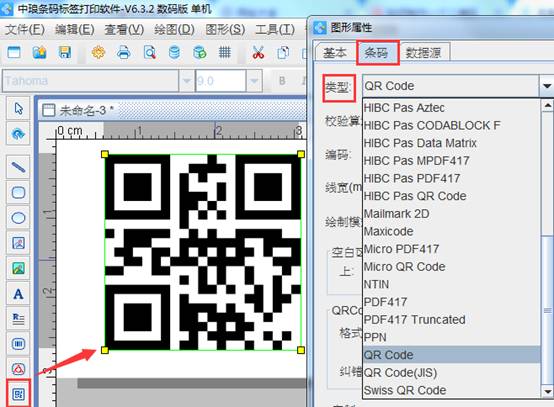The width and height of the screenshot is (554, 407).
Task: Open the 绘图(D) menu
Action: (174, 29)
